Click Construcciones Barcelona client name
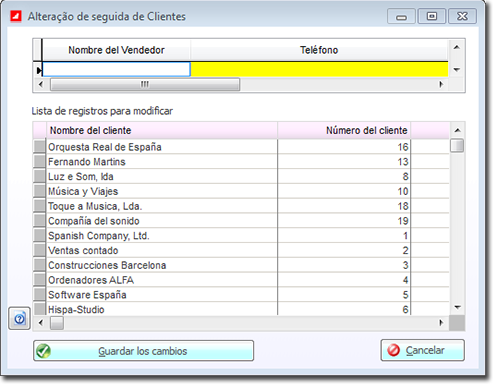The height and width of the screenshot is (389, 496). (107, 265)
